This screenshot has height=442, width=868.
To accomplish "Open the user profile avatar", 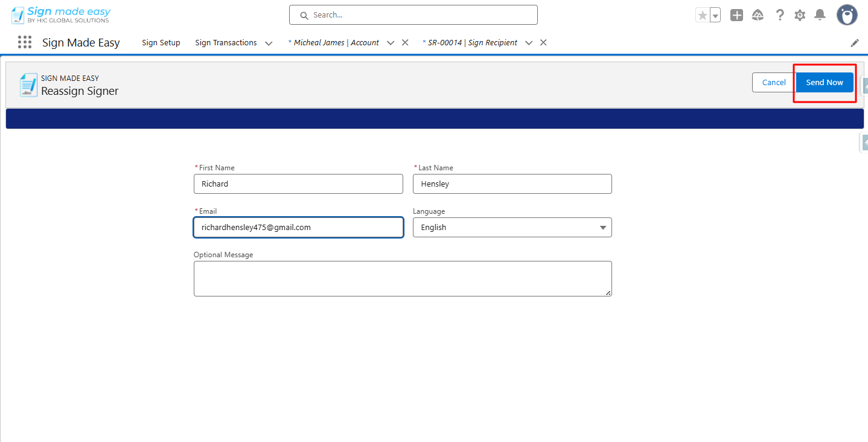I will click(x=847, y=15).
